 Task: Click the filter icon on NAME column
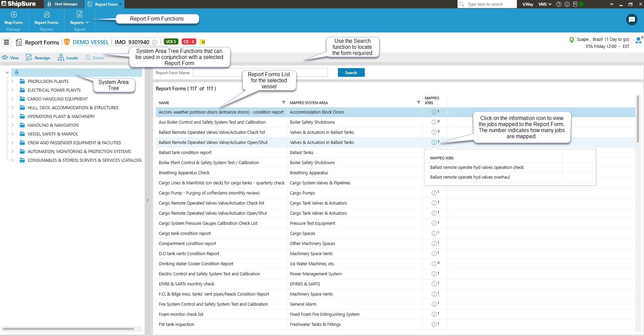pyautogui.click(x=284, y=102)
